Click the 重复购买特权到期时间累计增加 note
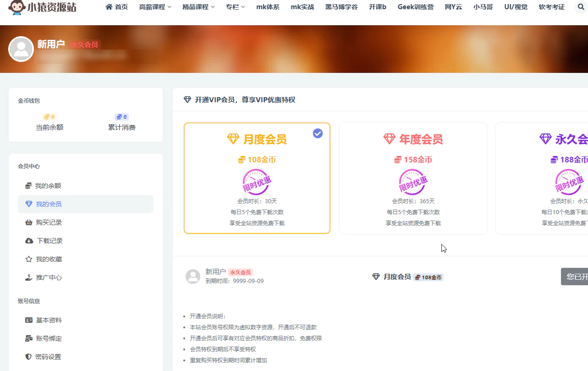This screenshot has width=588, height=371. click(228, 360)
